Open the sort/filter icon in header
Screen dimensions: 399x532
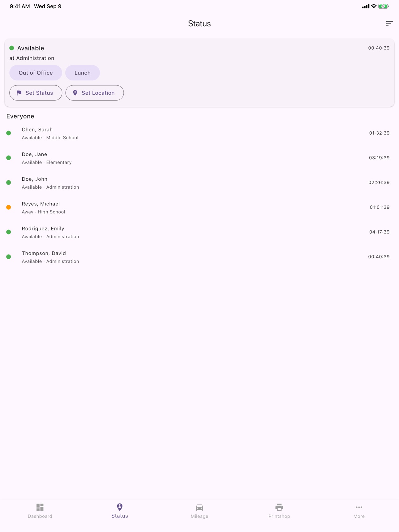[x=389, y=23]
